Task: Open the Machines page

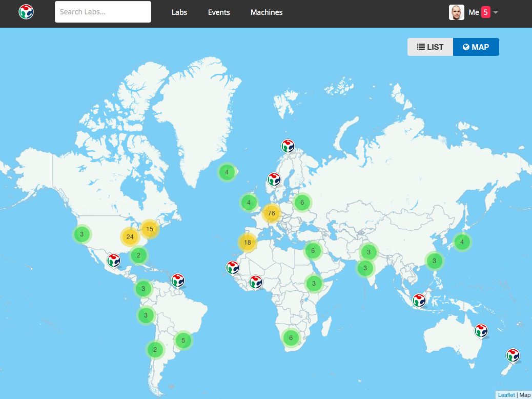Action: (x=267, y=12)
